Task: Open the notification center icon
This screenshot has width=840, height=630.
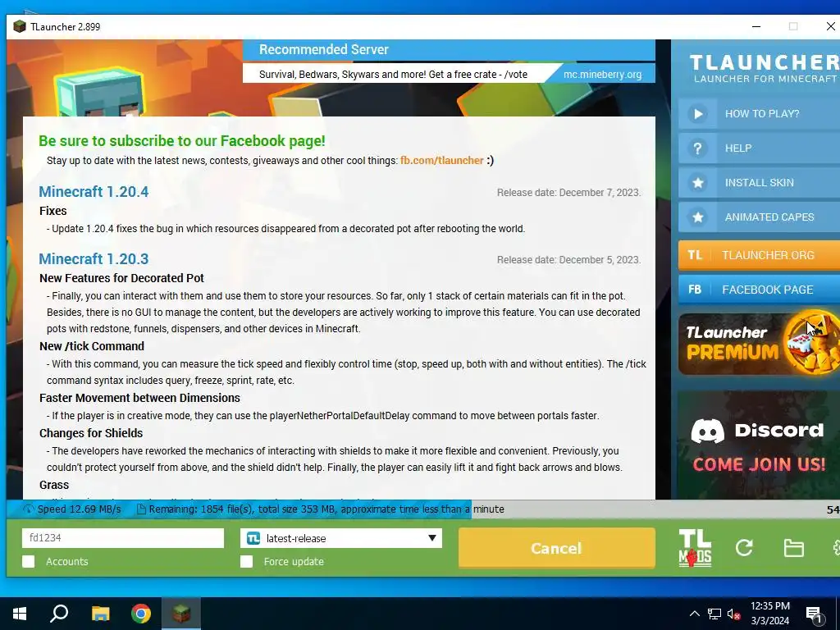Action: click(x=814, y=615)
